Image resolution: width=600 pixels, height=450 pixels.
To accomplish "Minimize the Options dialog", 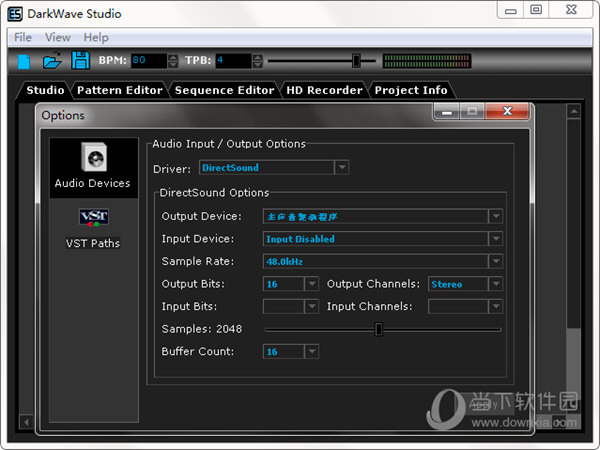I will (446, 111).
